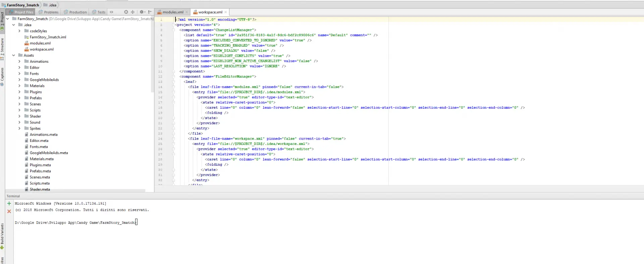Select Animations.meta file
The image size is (644, 264).
click(x=44, y=135)
